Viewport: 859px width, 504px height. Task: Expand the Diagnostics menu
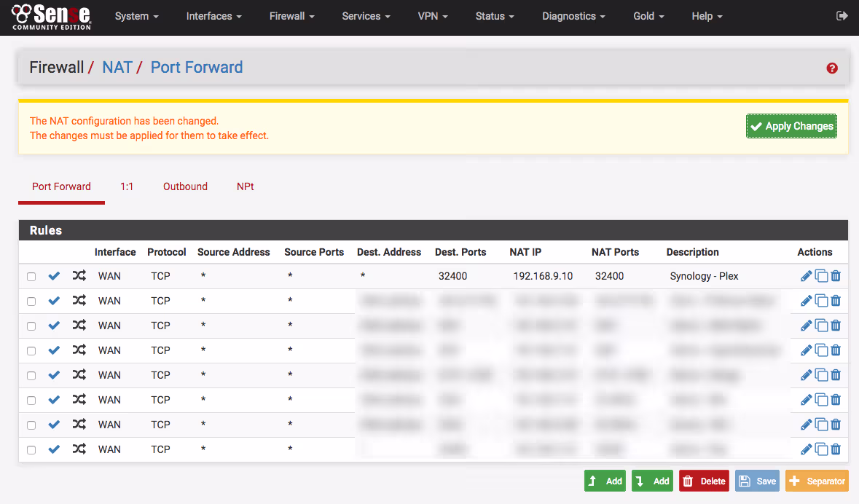(573, 16)
